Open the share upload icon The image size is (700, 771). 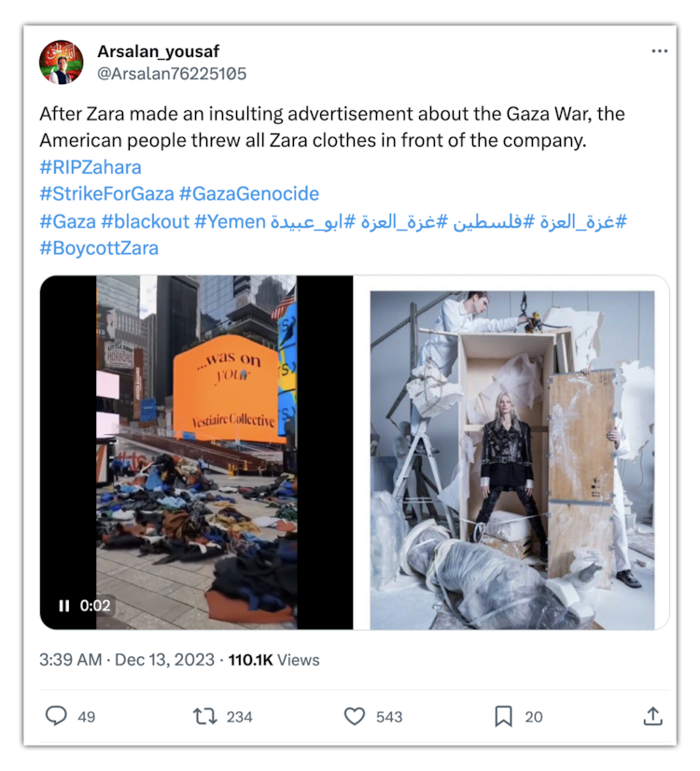pyautogui.click(x=652, y=717)
